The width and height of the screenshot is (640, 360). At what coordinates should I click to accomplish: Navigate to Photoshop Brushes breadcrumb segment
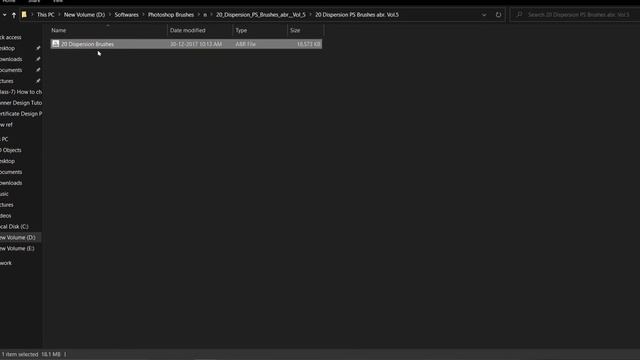click(x=171, y=15)
